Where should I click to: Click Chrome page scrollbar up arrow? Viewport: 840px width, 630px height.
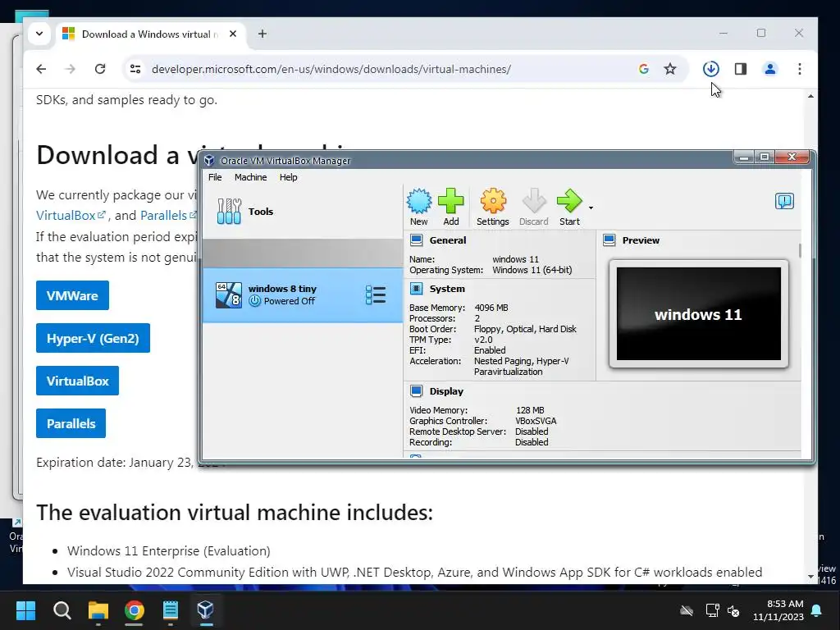pos(810,96)
